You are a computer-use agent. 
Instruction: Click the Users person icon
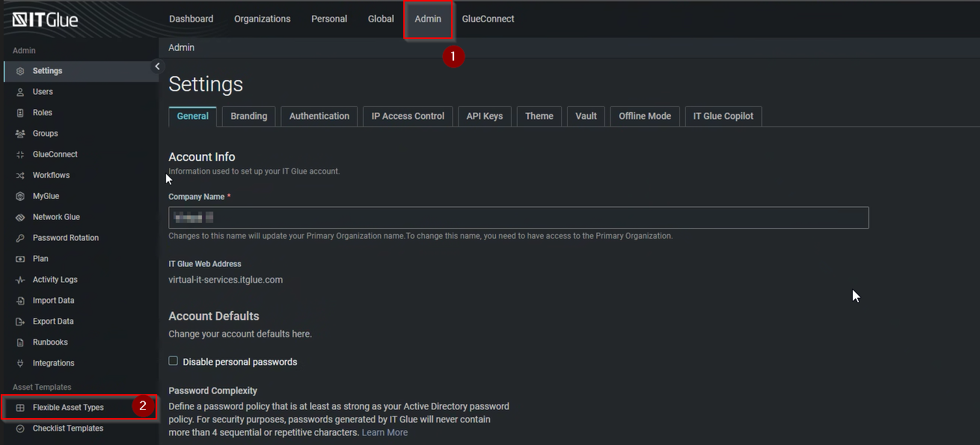pyautogui.click(x=20, y=92)
